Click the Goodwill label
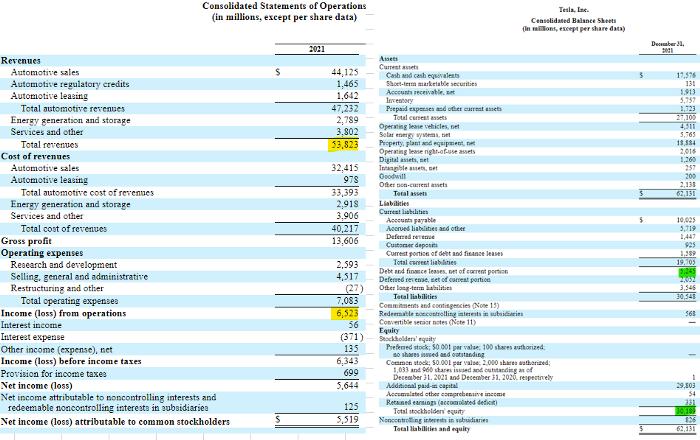This screenshot has height=440, width=700. (x=392, y=176)
